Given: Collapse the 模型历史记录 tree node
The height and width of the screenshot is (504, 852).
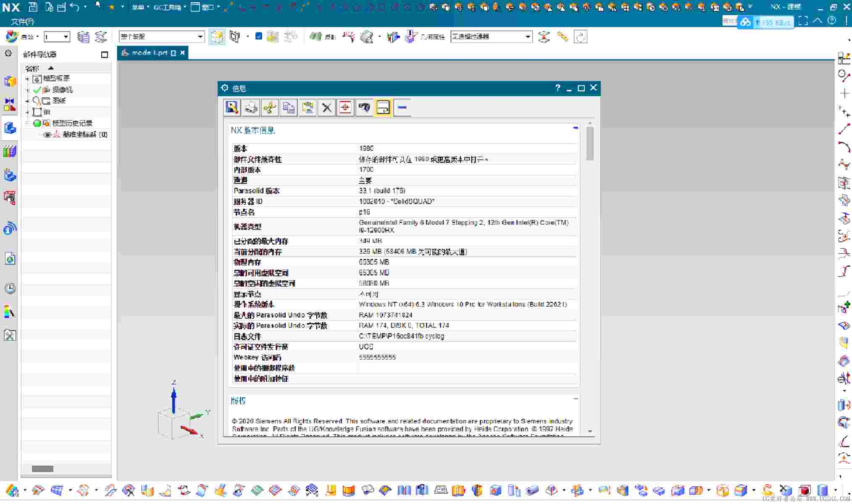Looking at the screenshot, I should pos(27,123).
